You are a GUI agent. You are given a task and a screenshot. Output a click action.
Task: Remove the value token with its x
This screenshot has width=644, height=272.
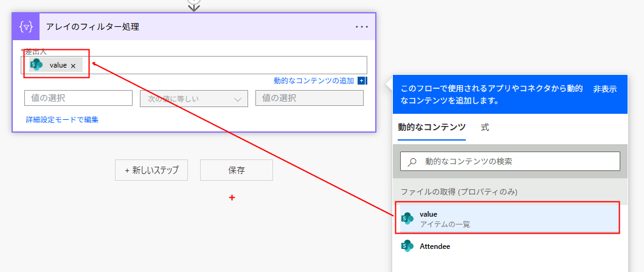coord(73,66)
